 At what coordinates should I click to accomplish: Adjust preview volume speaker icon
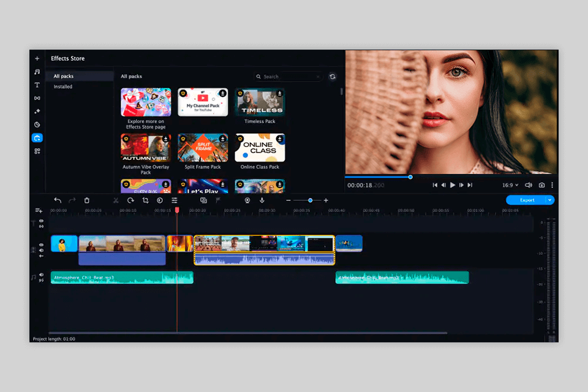(529, 185)
